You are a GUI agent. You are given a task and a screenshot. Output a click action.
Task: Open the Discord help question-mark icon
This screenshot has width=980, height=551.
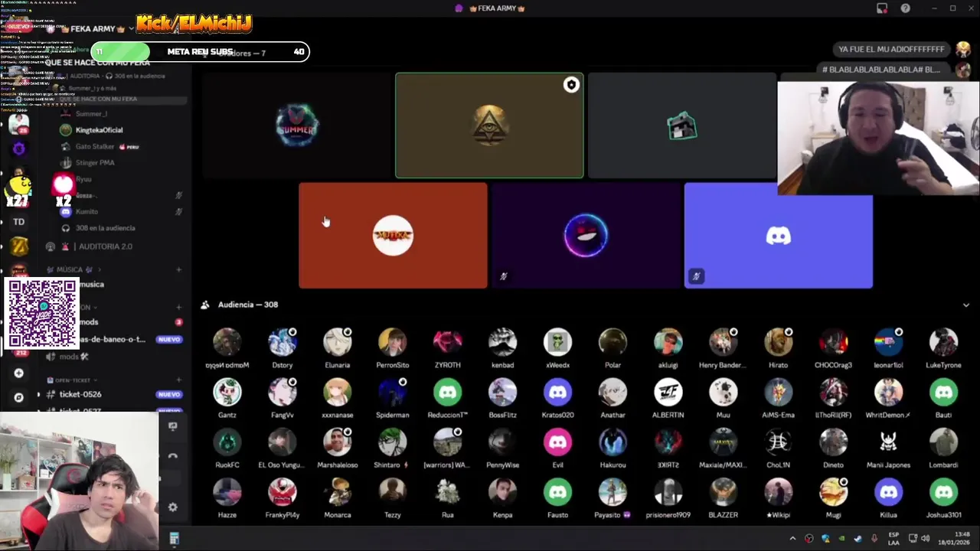(906, 8)
